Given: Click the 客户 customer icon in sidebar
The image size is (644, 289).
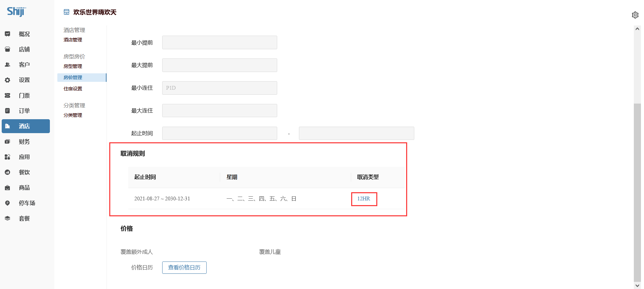Looking at the screenshot, I should pyautogui.click(x=7, y=65).
